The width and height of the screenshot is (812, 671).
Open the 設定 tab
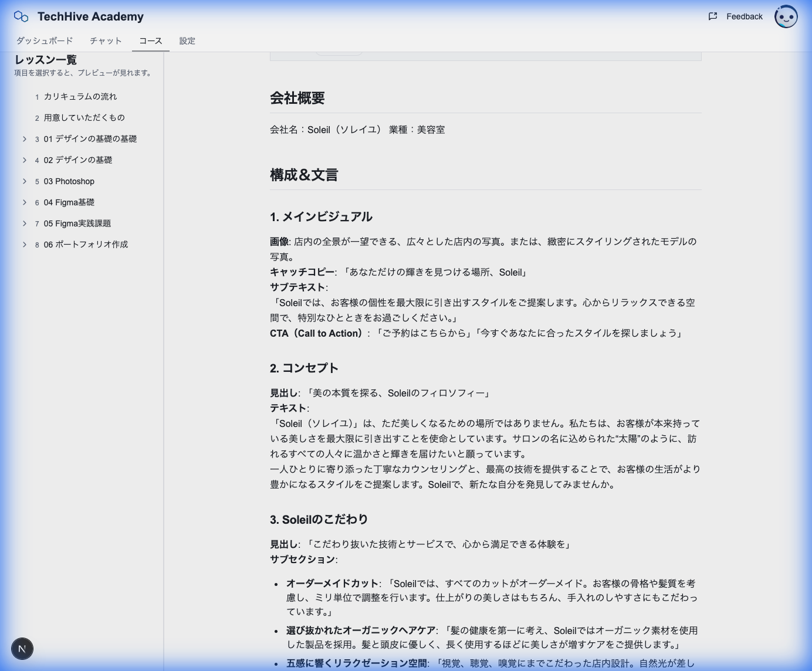click(x=187, y=40)
